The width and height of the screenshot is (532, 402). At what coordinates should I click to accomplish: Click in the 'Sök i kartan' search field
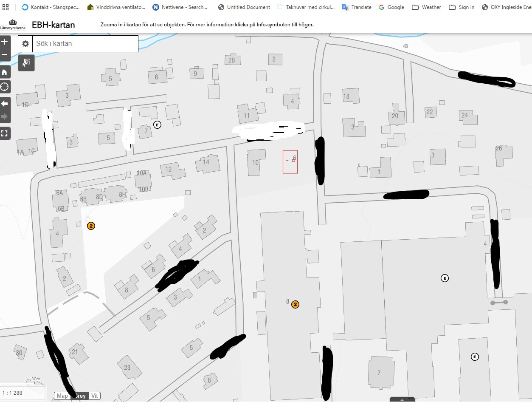[85, 44]
